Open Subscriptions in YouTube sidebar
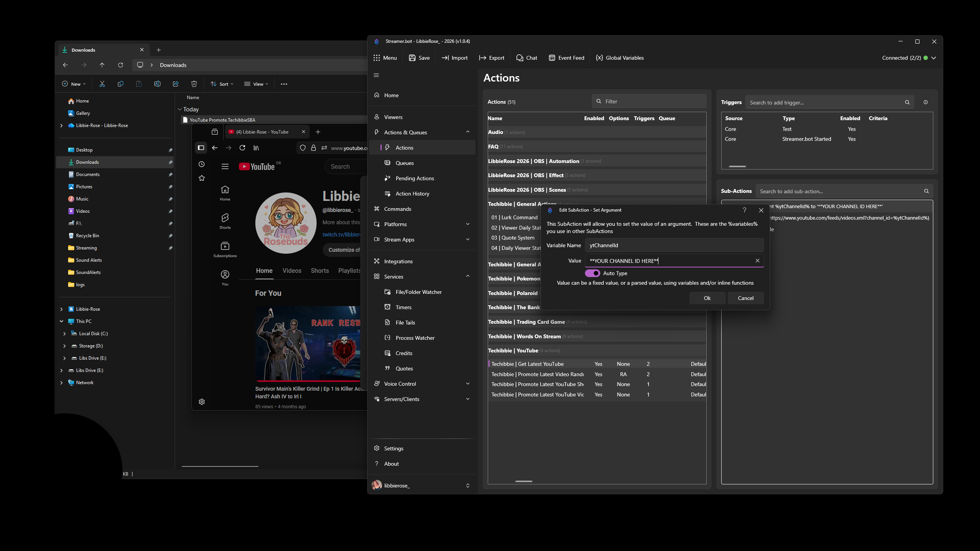The height and width of the screenshot is (551, 980). tap(225, 249)
